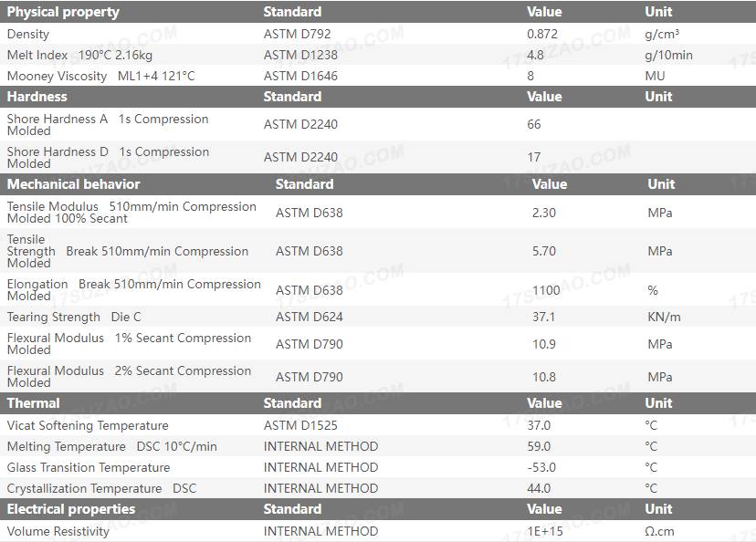Select the Shore Hardness A value 66
Image resolution: width=756 pixels, height=542 pixels.
(x=534, y=124)
